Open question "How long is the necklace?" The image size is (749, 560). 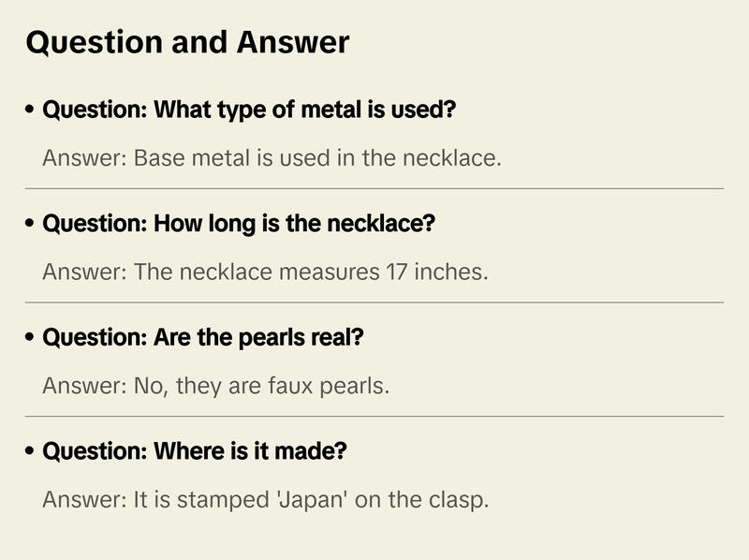(239, 225)
